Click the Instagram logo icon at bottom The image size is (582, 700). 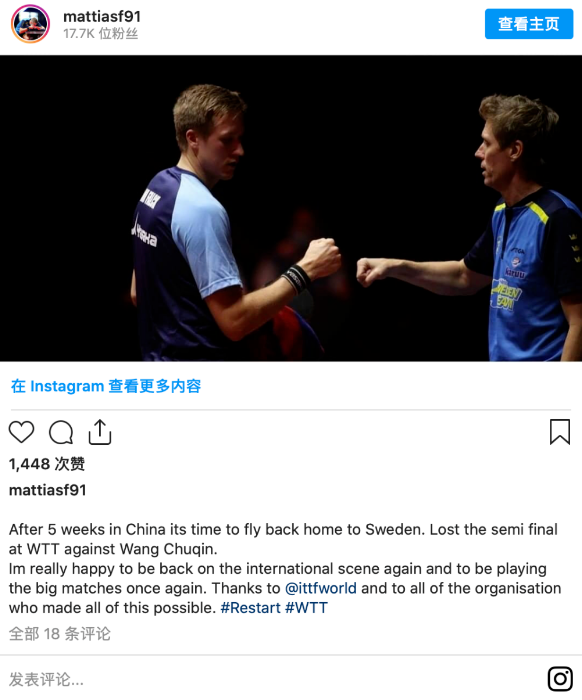560,679
